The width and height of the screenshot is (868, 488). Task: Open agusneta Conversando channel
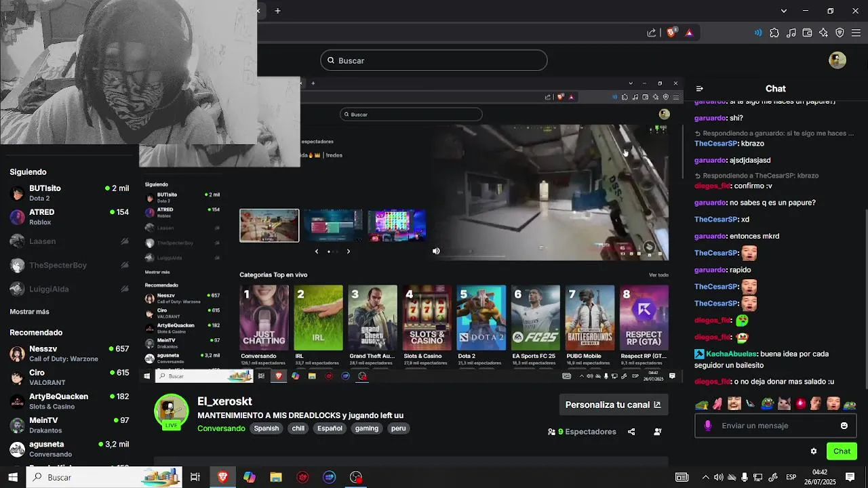click(x=69, y=449)
